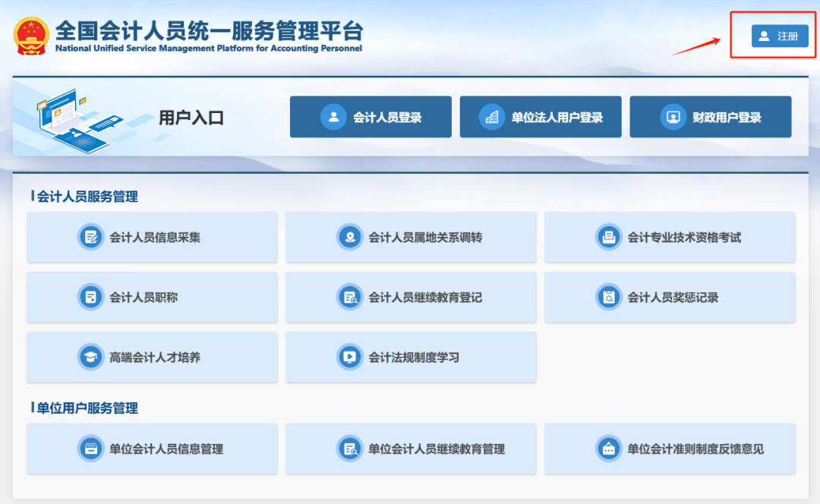Open 会计人员登录 login entry
The width and height of the screenshot is (820, 504).
point(371,117)
